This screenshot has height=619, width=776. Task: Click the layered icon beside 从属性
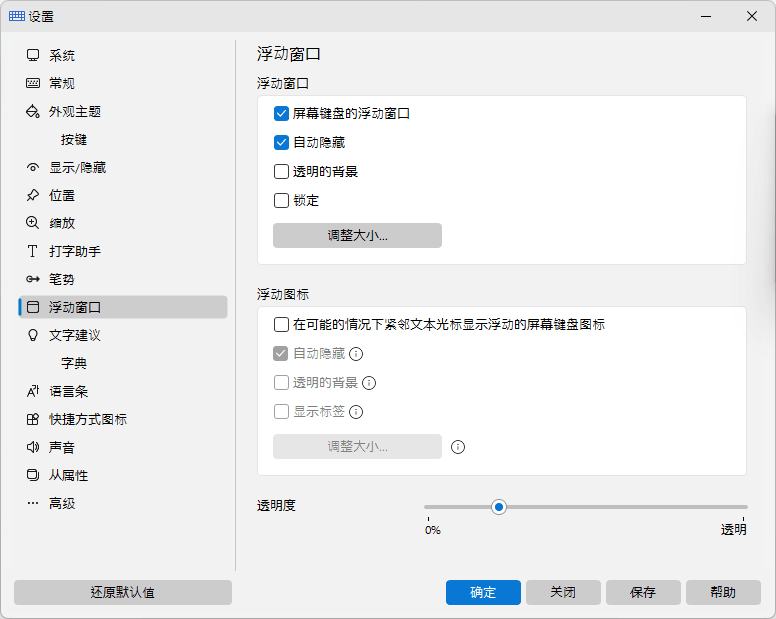tap(33, 476)
